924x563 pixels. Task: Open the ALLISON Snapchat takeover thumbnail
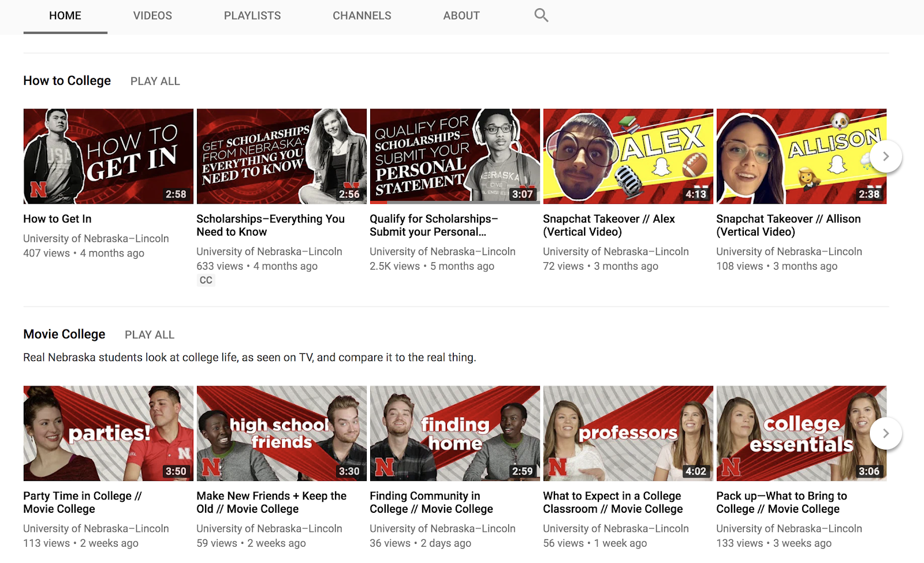802,156
